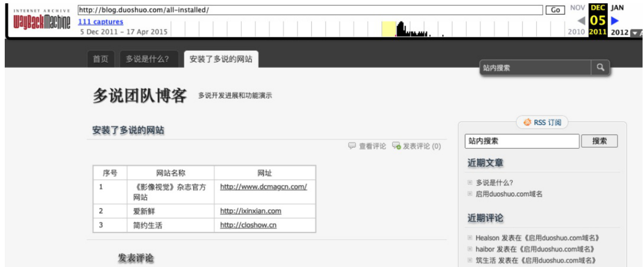Click the 近期评论 sidebar heading
Screen dimensions: 644x267
485,218
